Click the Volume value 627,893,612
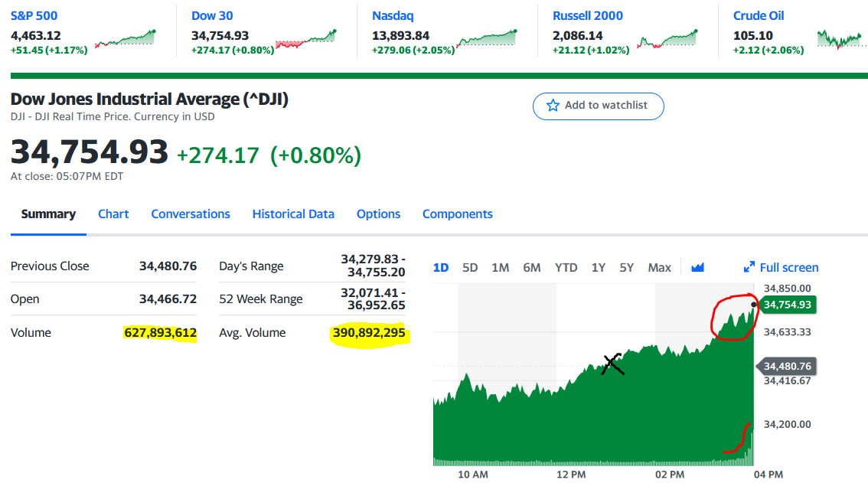This screenshot has height=483, width=868. (x=161, y=333)
